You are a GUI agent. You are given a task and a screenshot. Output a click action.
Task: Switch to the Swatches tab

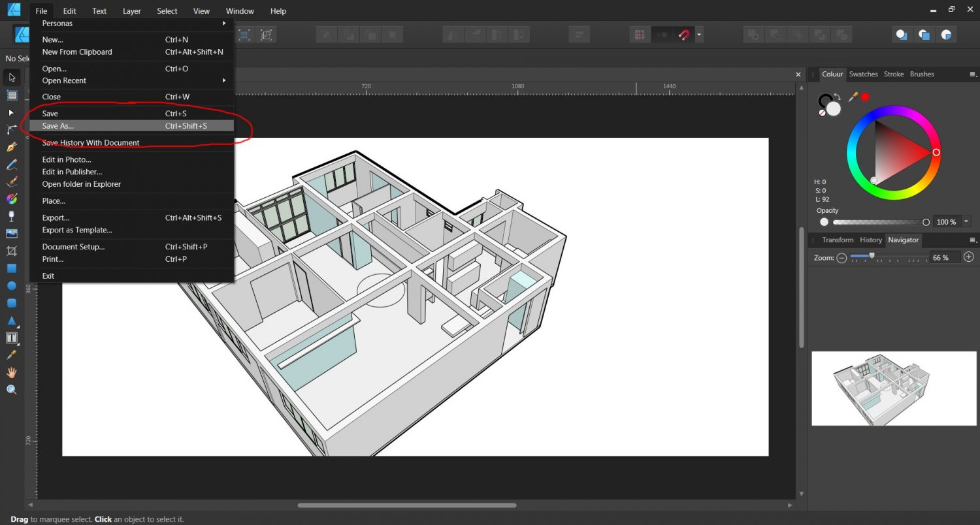coord(863,74)
